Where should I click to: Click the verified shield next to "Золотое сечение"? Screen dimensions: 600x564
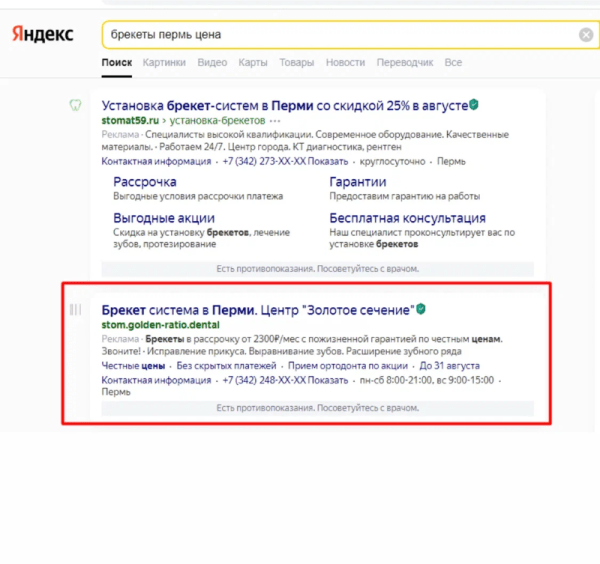click(x=422, y=309)
